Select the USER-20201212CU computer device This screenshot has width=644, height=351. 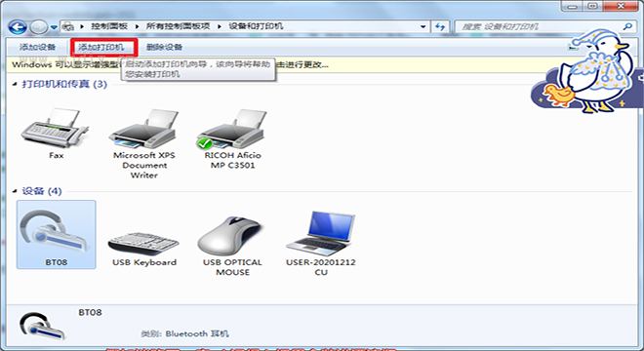coord(321,234)
